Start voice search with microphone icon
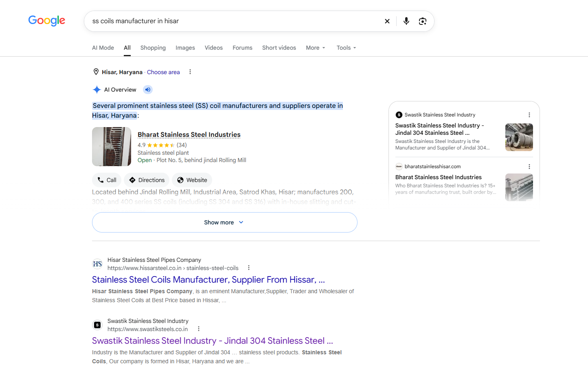The image size is (588, 371). tap(406, 21)
